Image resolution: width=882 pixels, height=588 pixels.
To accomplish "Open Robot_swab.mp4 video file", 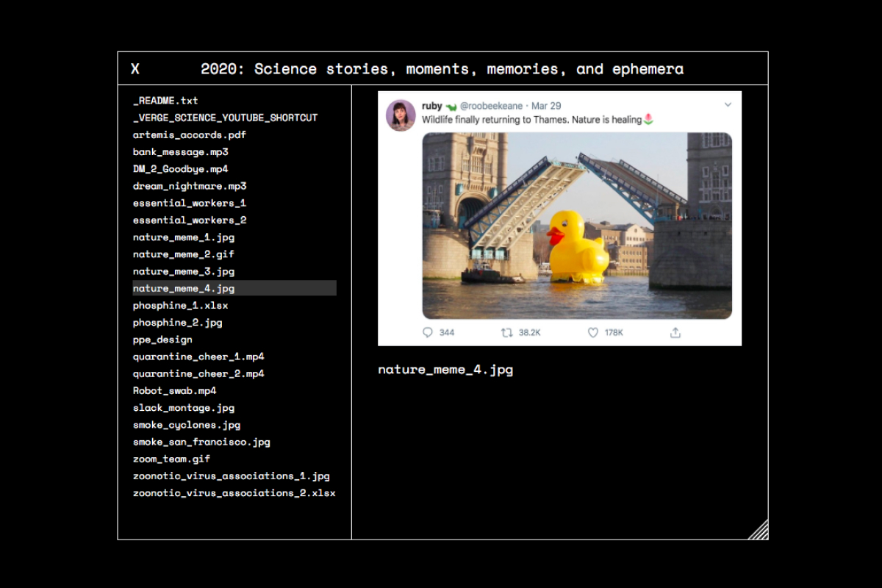I will point(174,390).
